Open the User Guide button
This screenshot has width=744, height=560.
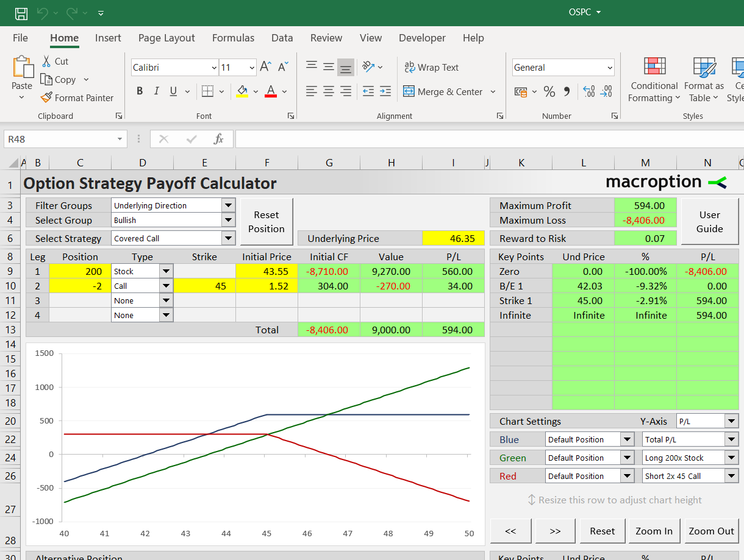pos(709,222)
